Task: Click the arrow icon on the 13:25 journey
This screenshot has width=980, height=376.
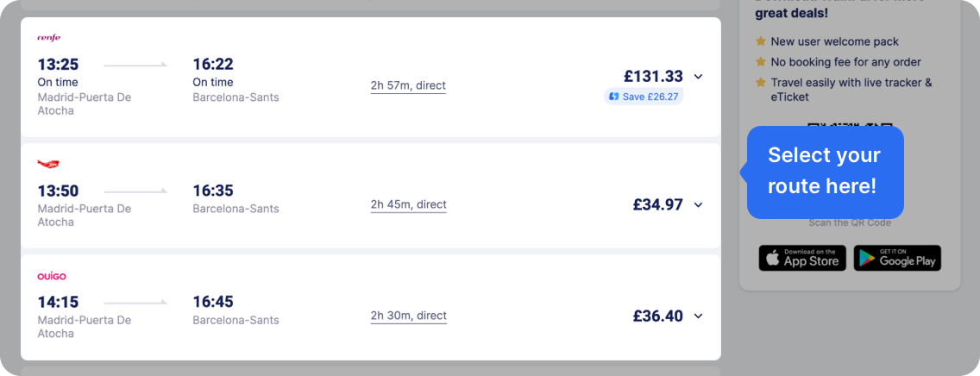Action: point(135,65)
